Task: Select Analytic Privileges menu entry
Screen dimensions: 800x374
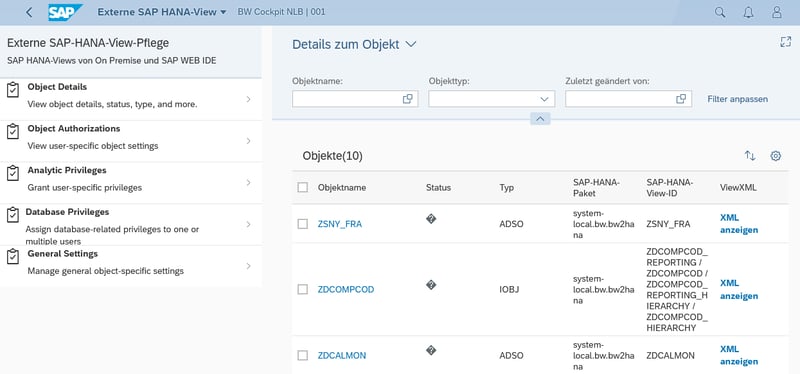Action: [131, 183]
